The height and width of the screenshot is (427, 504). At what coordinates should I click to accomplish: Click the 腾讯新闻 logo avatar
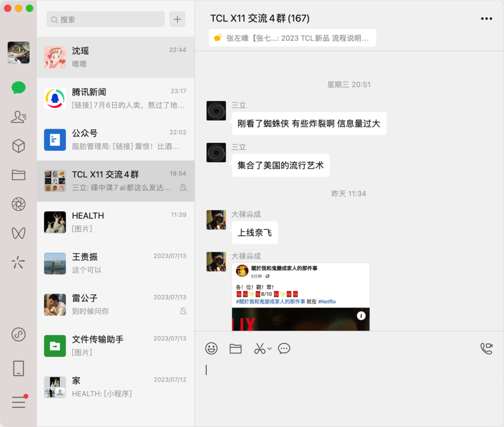[55, 98]
